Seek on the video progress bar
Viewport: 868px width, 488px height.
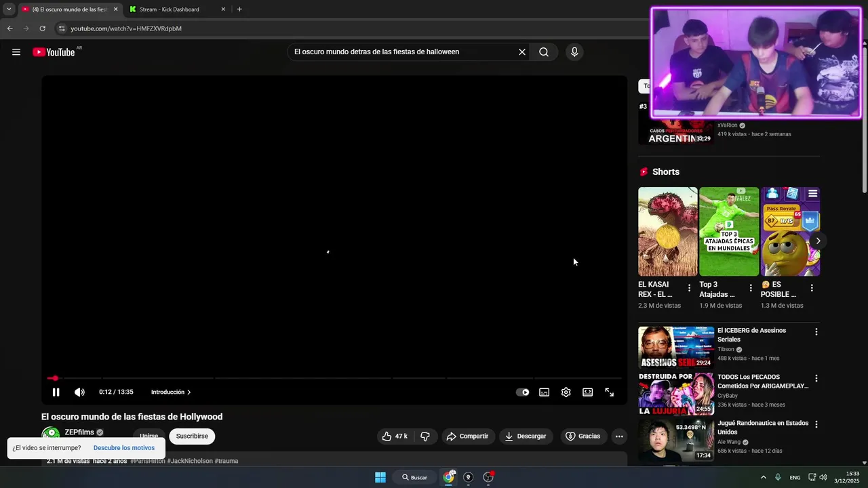point(334,378)
